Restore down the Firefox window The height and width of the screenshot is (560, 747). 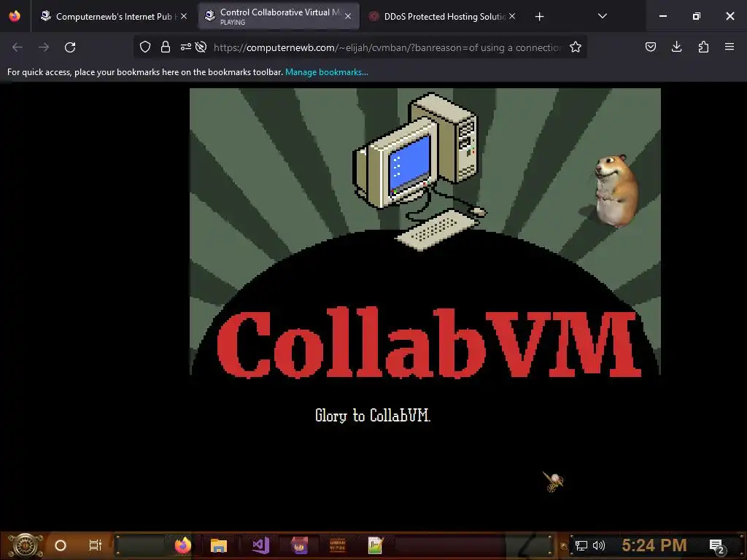pyautogui.click(x=697, y=16)
